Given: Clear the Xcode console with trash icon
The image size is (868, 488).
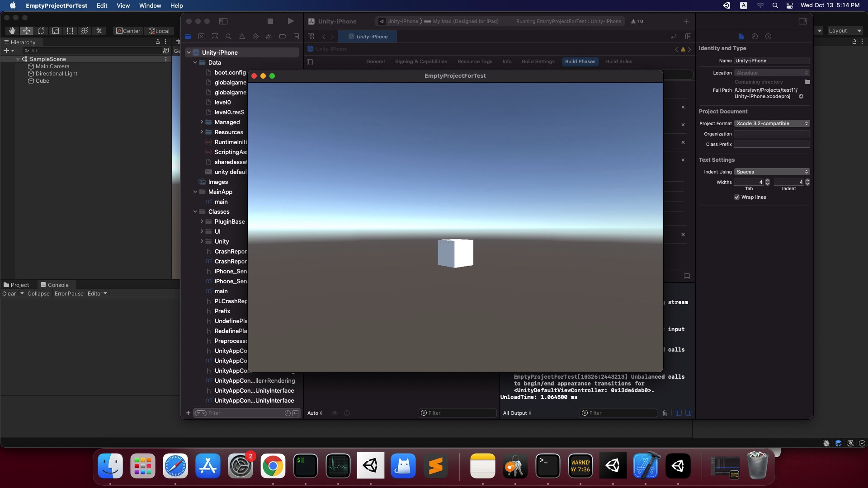Looking at the screenshot, I should click(x=665, y=413).
